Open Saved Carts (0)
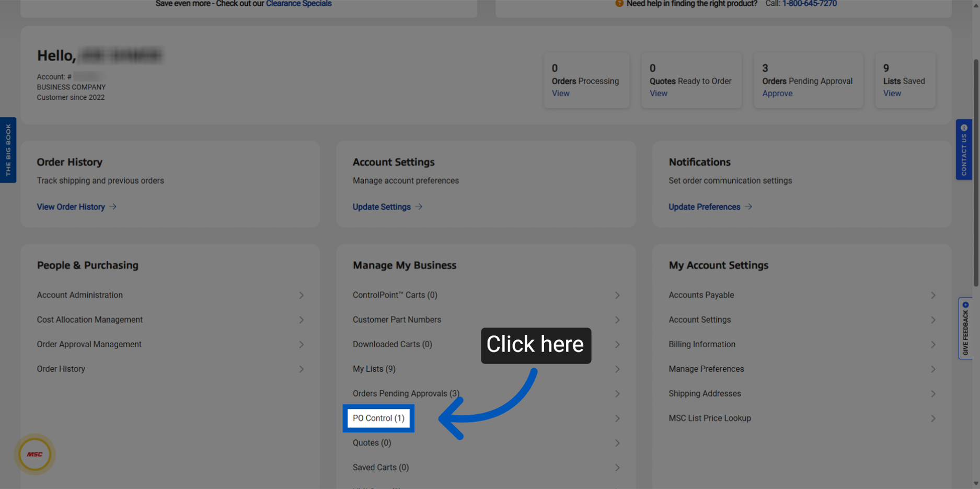This screenshot has height=489, width=980. (x=381, y=467)
